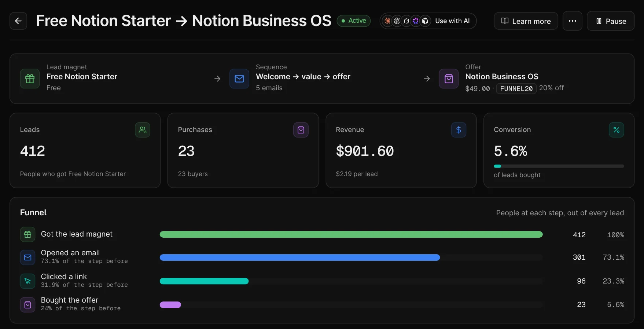The width and height of the screenshot is (644, 329).
Task: Click the cursor icon in 'Clicked a link' row
Action: 27,281
